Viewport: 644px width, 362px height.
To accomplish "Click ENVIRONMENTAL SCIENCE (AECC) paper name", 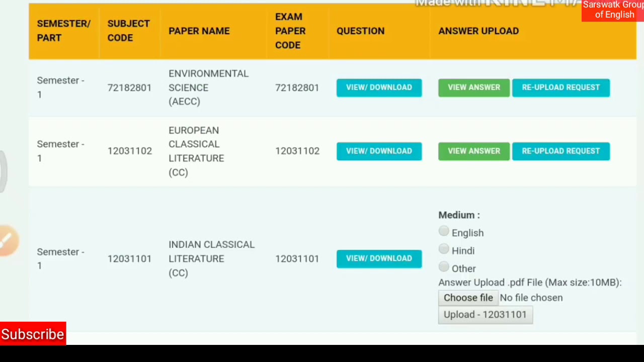I will (x=208, y=87).
